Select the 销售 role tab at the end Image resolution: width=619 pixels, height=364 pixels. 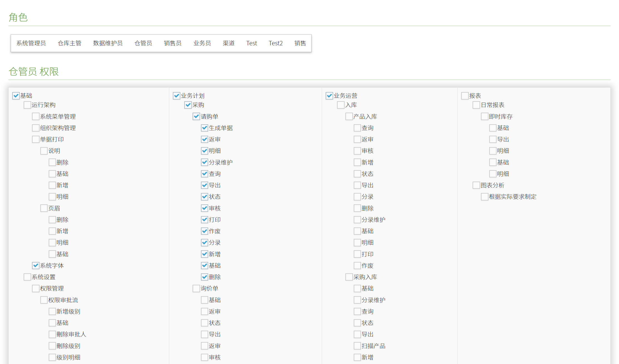point(300,43)
